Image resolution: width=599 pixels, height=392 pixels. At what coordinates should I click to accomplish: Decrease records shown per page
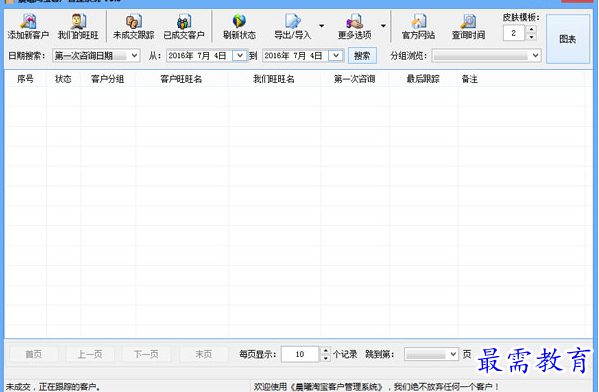pos(325,359)
